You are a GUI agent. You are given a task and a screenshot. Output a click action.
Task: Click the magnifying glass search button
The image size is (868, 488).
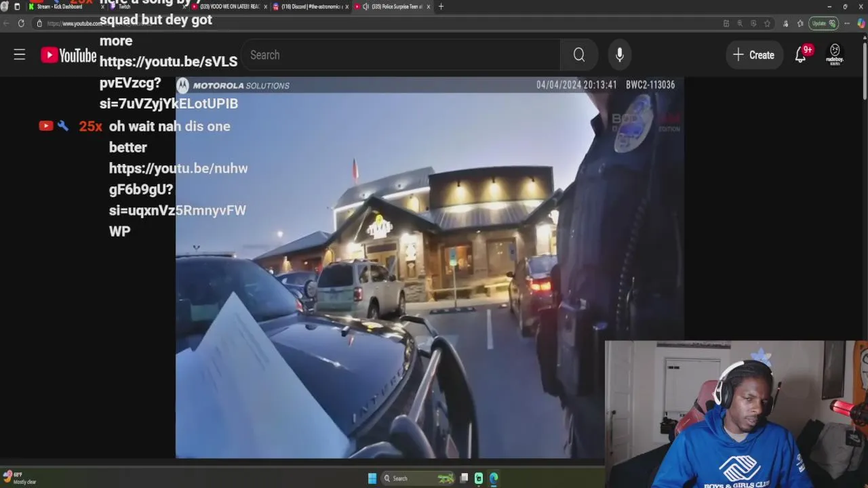click(579, 55)
